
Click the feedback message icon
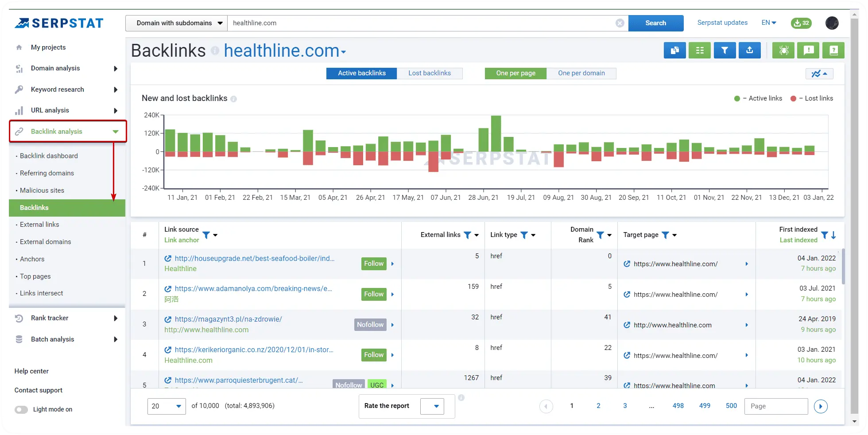(x=808, y=50)
